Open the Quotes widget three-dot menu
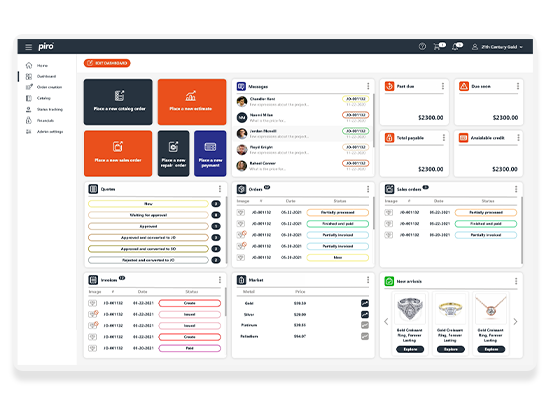This screenshot has height=404, width=550. [220, 189]
